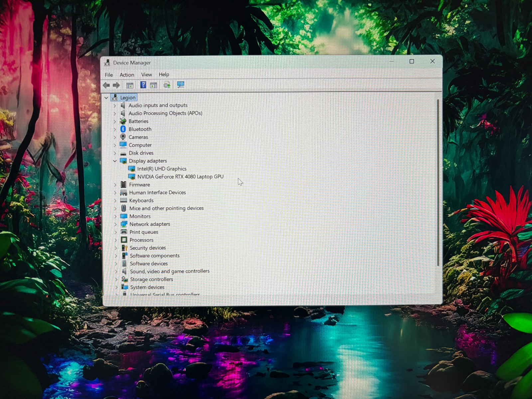Click the vertical scrollbar thumb
The image size is (532, 399).
coord(438,182)
